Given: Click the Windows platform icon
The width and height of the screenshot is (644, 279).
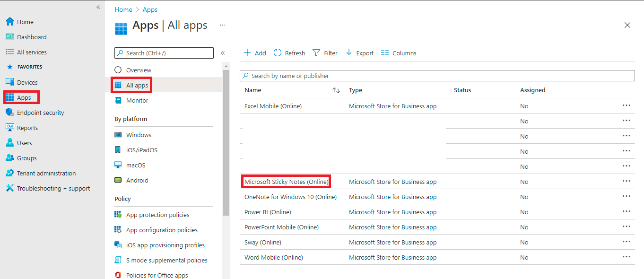Looking at the screenshot, I should coord(118,135).
